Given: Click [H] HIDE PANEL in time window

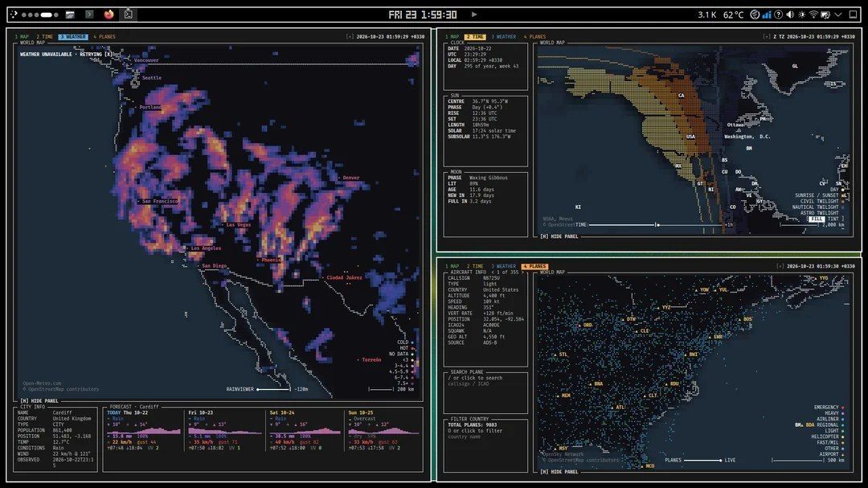Looking at the screenshot, I should (x=559, y=236).
